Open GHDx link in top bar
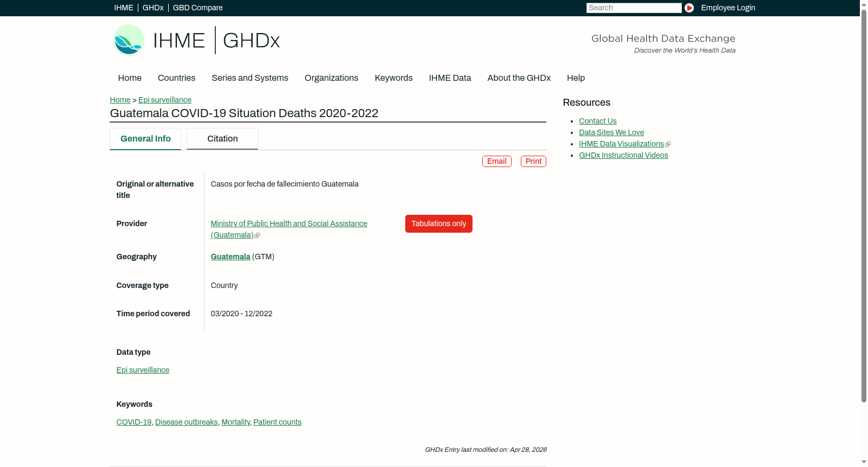Viewport: 868px width, 467px height. (153, 8)
